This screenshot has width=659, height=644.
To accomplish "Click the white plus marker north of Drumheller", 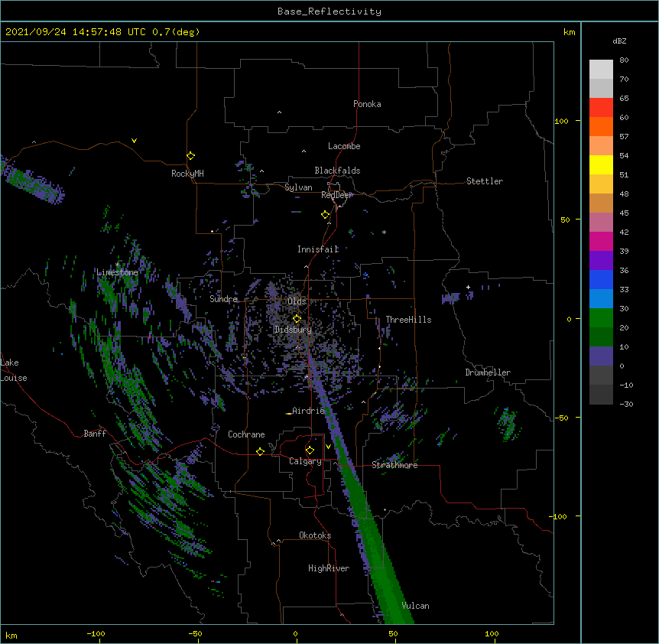I will pyautogui.click(x=468, y=287).
